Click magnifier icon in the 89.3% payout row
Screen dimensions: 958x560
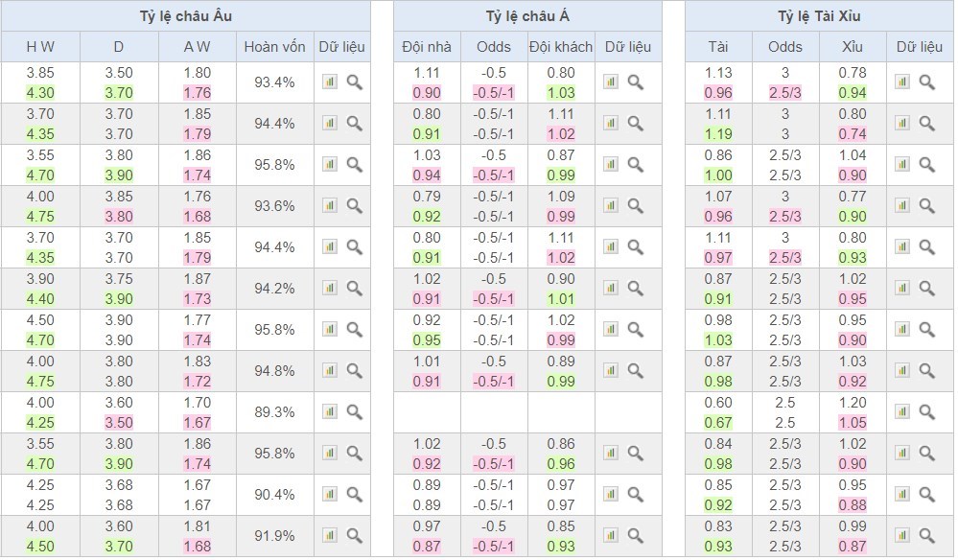coord(354,412)
